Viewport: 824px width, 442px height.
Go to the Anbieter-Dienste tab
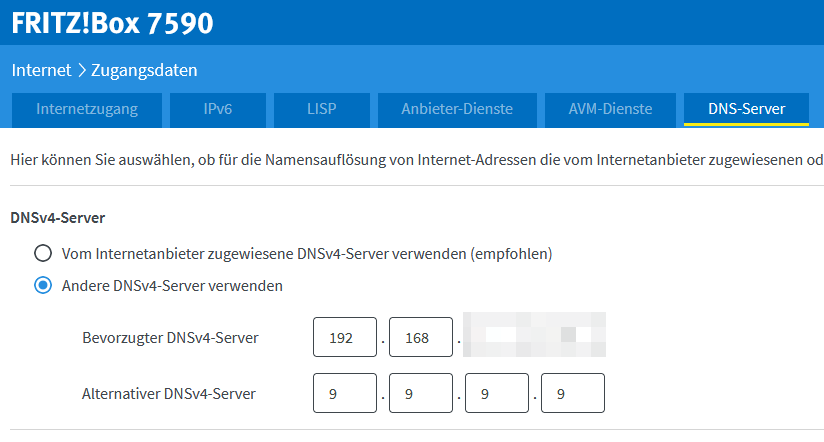tap(457, 110)
